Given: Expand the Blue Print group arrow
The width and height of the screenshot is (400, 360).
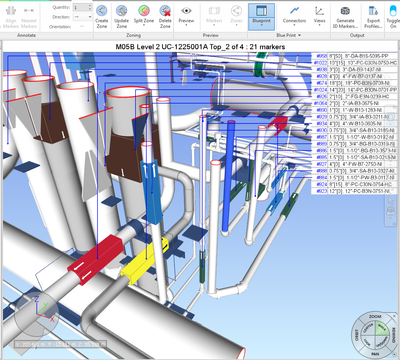Looking at the screenshot, I should point(299,35).
